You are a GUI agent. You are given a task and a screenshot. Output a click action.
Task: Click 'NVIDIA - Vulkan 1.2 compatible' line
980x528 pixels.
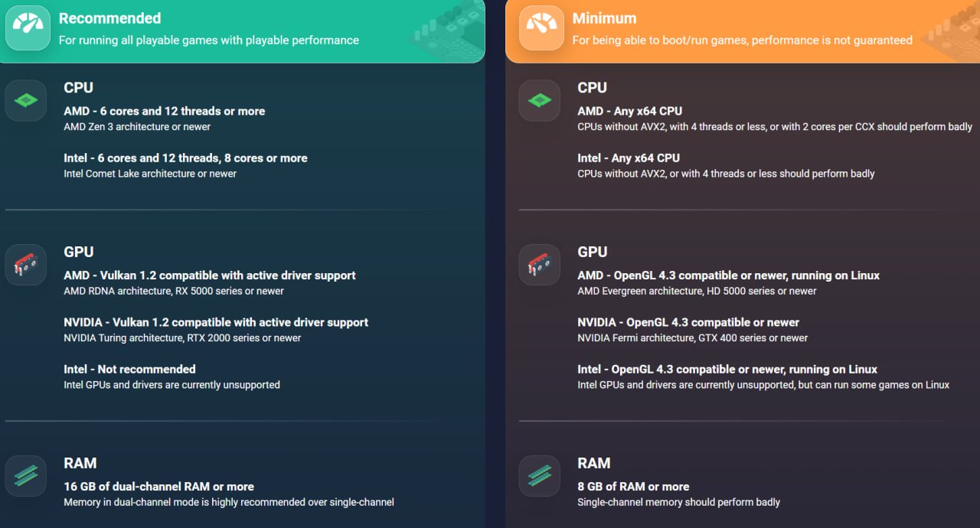pos(216,322)
